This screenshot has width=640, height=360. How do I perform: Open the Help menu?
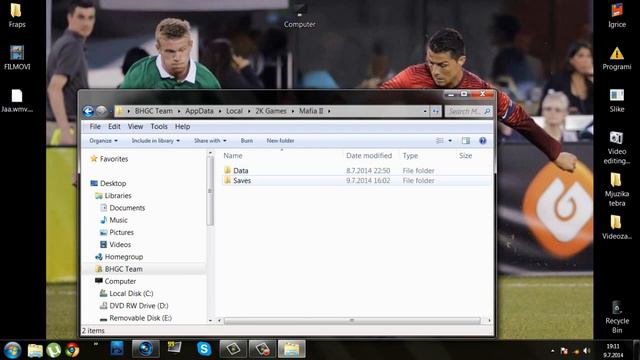point(182,127)
